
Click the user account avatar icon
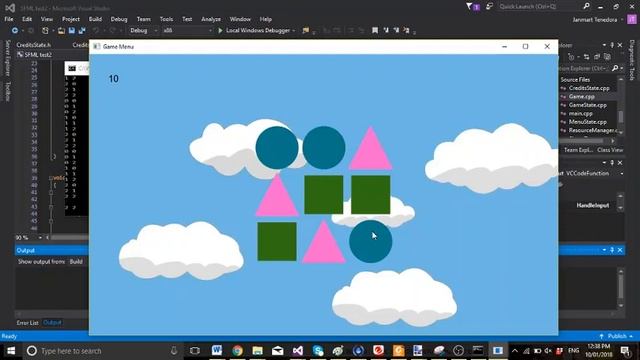[x=631, y=19]
